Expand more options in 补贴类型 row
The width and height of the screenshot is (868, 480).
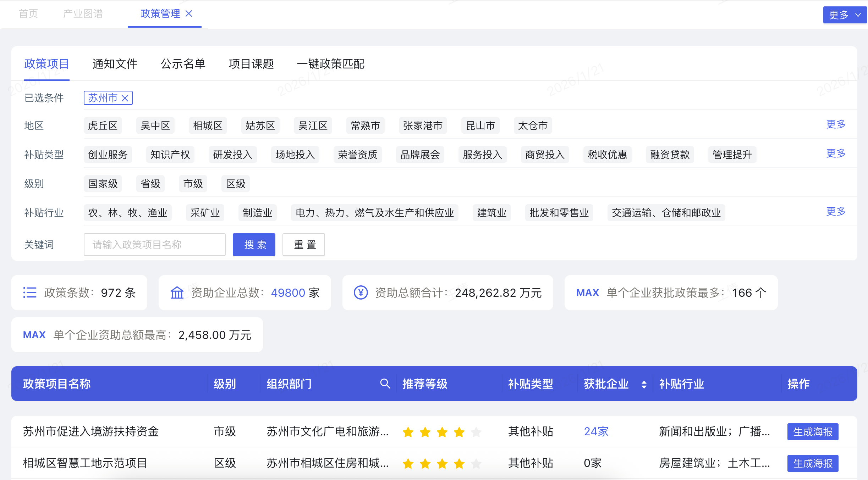point(836,154)
